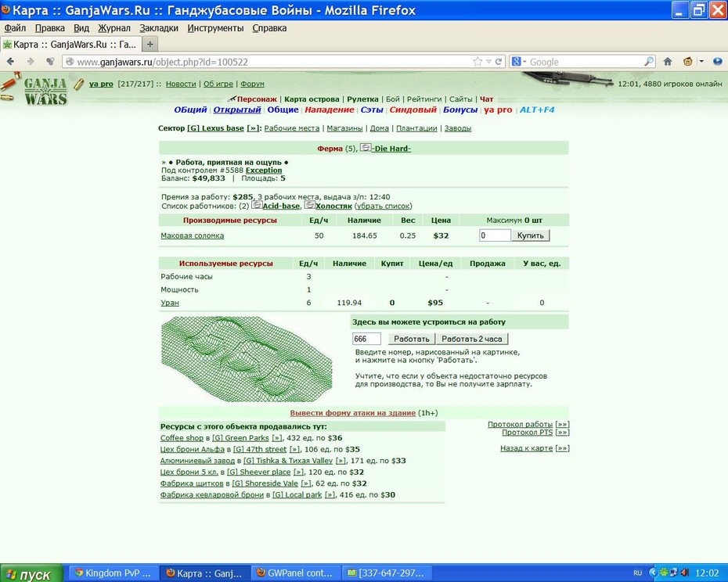
Task: Click message icon before Холостяк
Action: [310, 205]
